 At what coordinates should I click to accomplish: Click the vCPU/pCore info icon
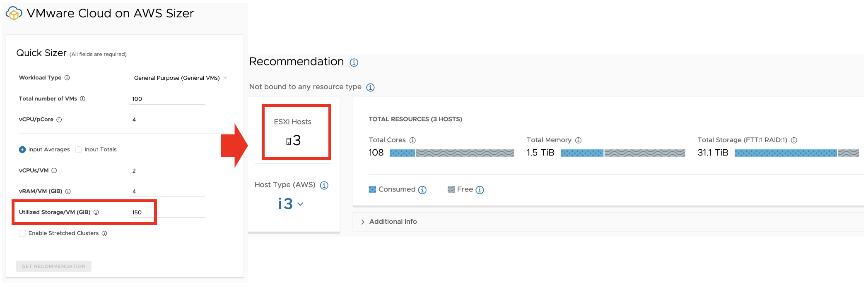59,120
